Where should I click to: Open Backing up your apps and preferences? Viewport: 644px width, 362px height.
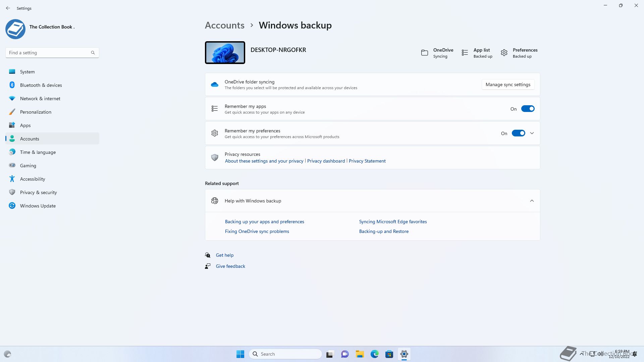point(264,222)
